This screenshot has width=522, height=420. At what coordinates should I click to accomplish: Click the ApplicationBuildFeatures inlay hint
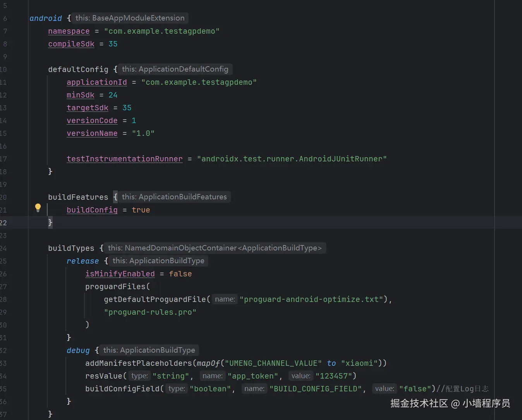174,197
